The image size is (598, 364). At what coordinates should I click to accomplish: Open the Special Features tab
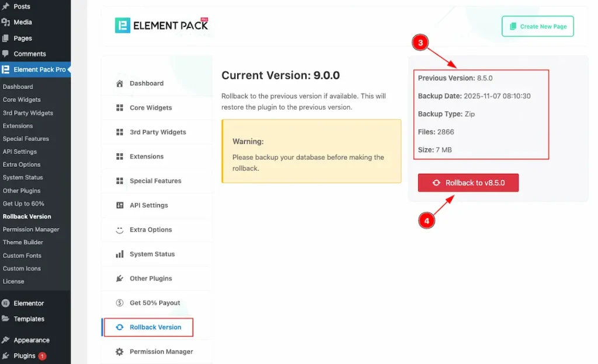[x=155, y=181]
